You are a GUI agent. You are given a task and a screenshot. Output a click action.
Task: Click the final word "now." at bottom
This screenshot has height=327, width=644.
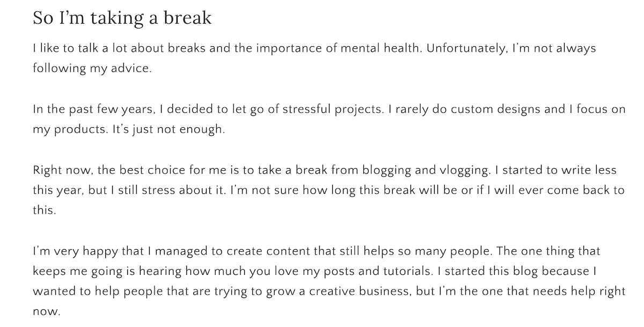pos(47,311)
